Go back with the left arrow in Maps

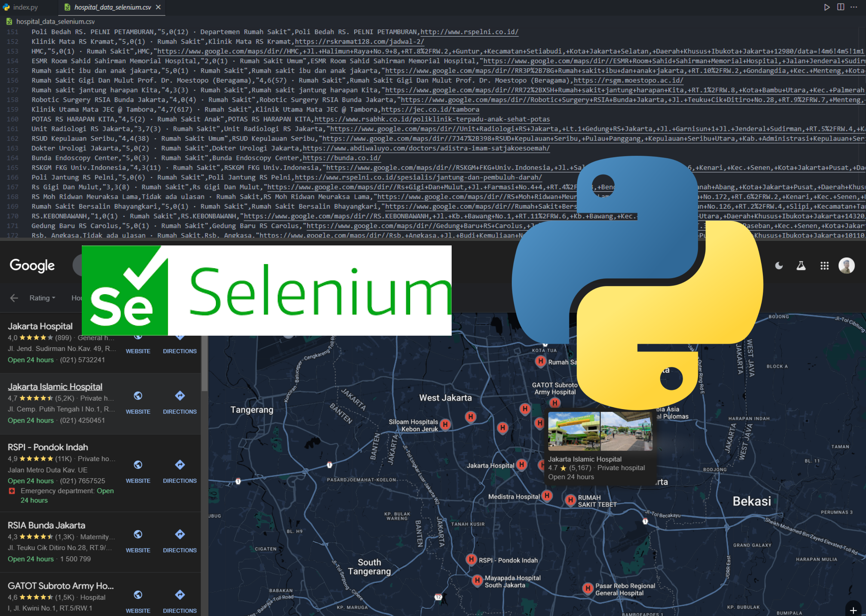14,298
